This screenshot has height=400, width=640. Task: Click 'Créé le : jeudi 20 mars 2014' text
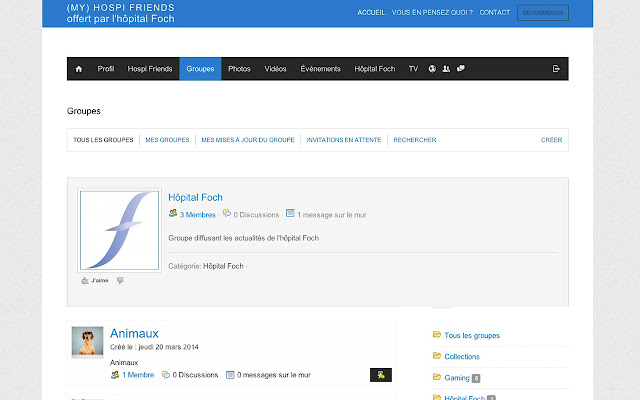pyautogui.click(x=154, y=347)
